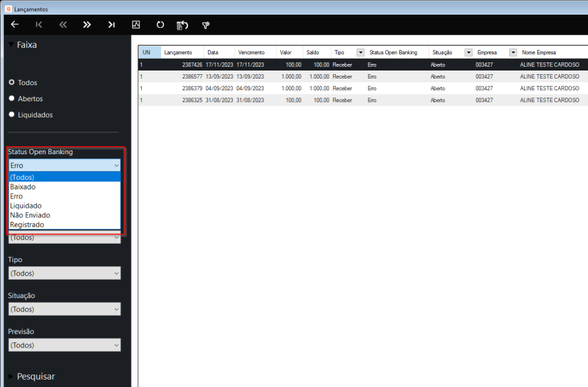Click date cell 13/09/2023 in Data column
Image resolution: width=588 pixels, height=387 pixels.
pos(219,76)
